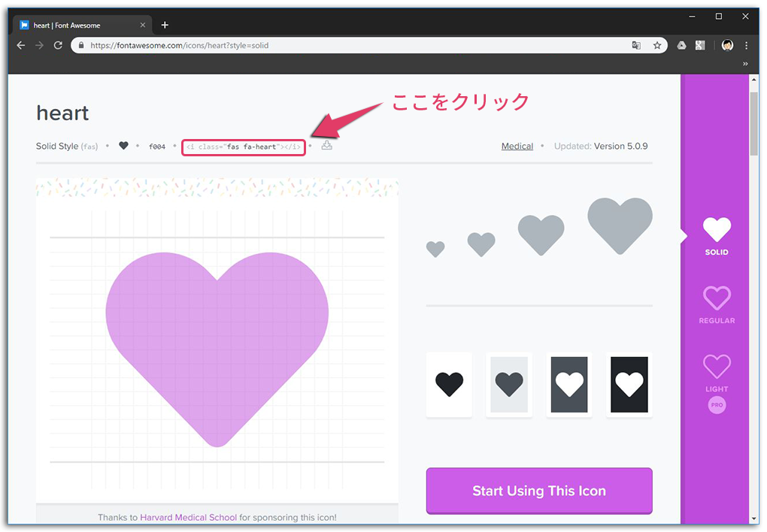Select the black background color preview swatch
This screenshot has height=532, width=767.
pos(629,385)
